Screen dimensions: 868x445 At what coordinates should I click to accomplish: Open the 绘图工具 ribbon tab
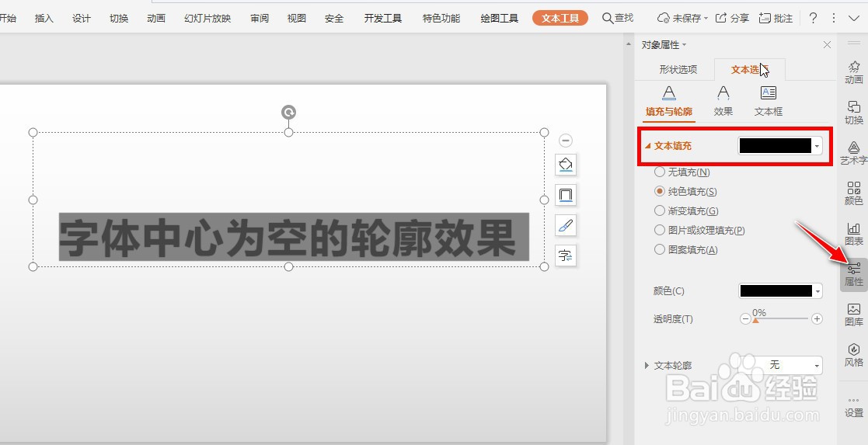point(500,19)
